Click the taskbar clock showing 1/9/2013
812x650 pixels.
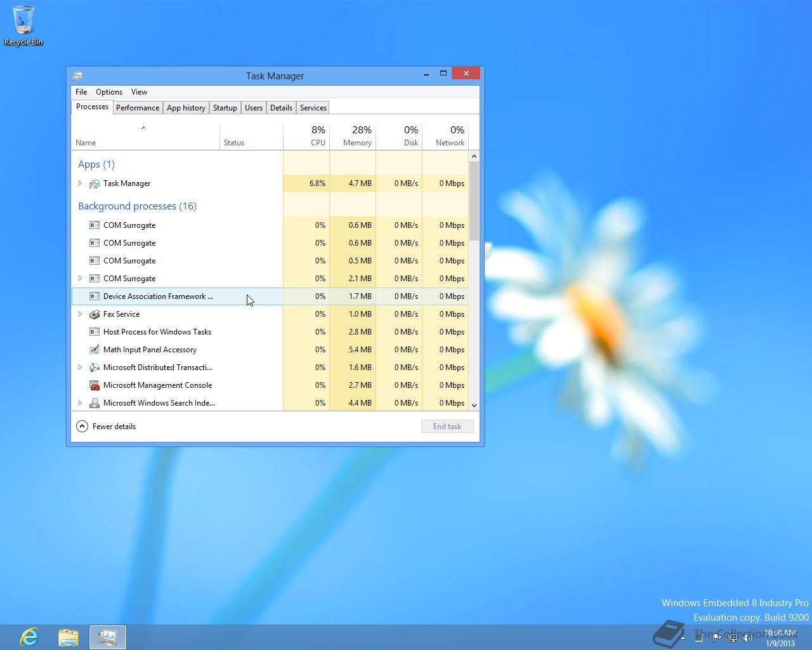(780, 638)
